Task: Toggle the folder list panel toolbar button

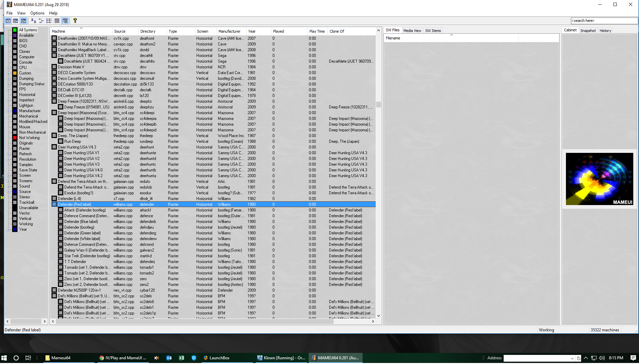Action: [8, 21]
